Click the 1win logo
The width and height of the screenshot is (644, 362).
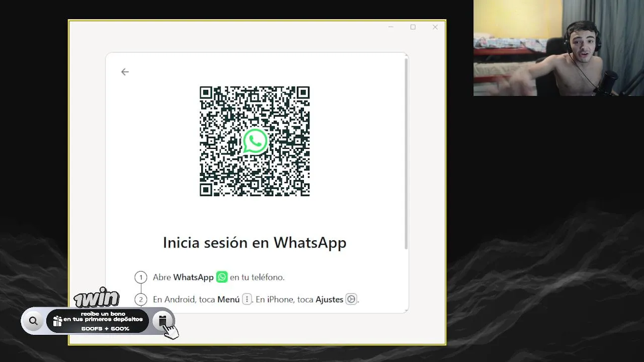[97, 298]
